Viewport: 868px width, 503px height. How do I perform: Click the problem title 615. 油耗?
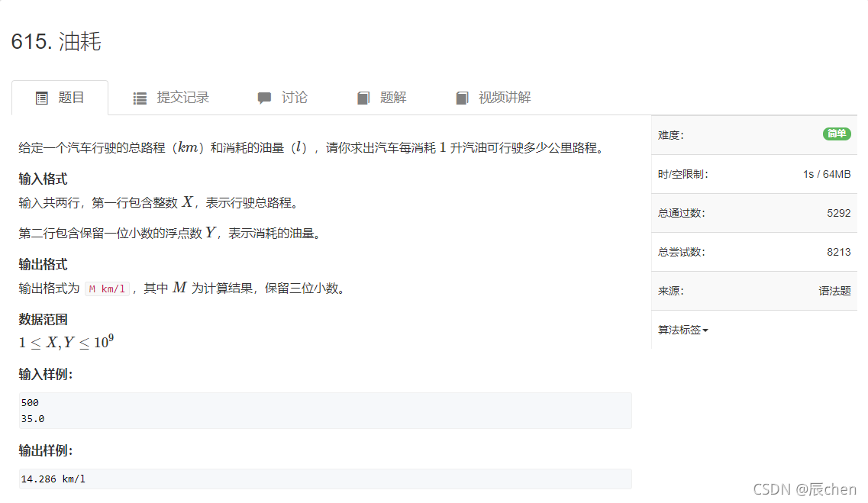[56, 41]
